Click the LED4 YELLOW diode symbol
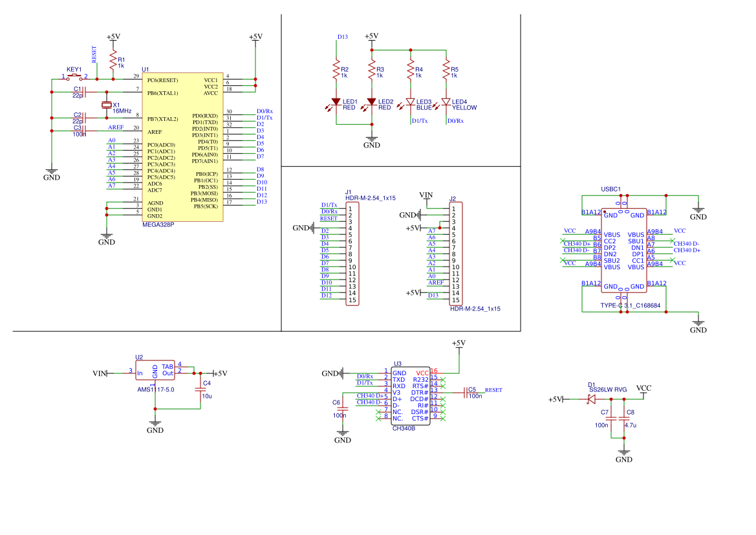Screen dimensions: 756x535 click(446, 102)
